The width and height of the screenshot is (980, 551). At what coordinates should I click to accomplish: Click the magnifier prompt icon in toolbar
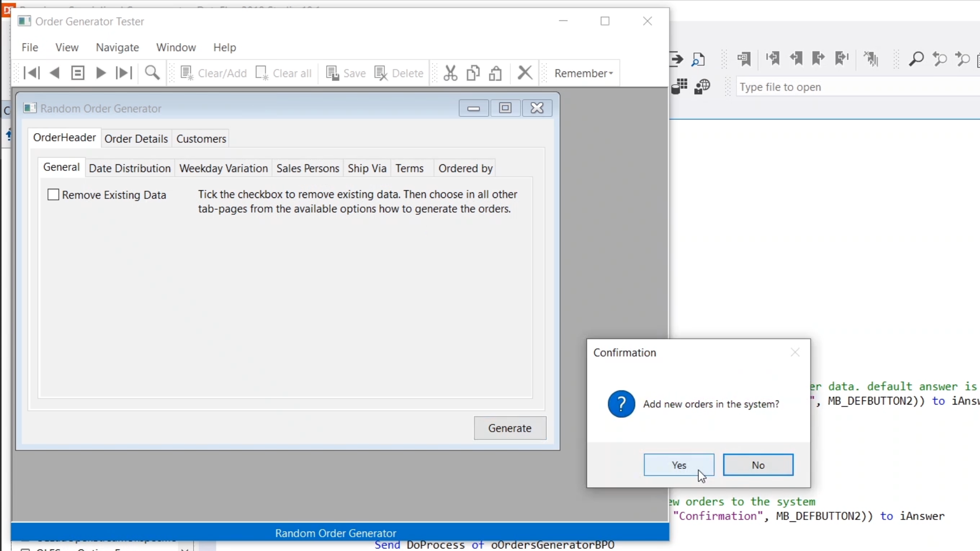coord(152,73)
